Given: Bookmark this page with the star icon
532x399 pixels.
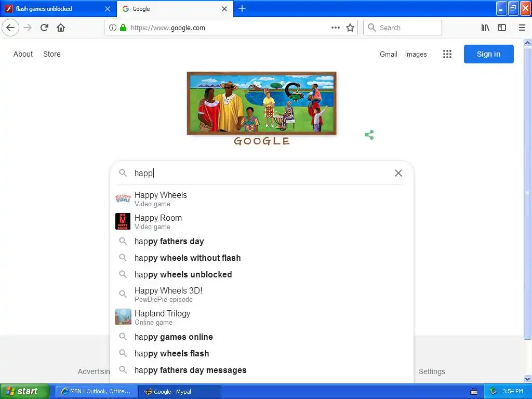Looking at the screenshot, I should pos(350,28).
